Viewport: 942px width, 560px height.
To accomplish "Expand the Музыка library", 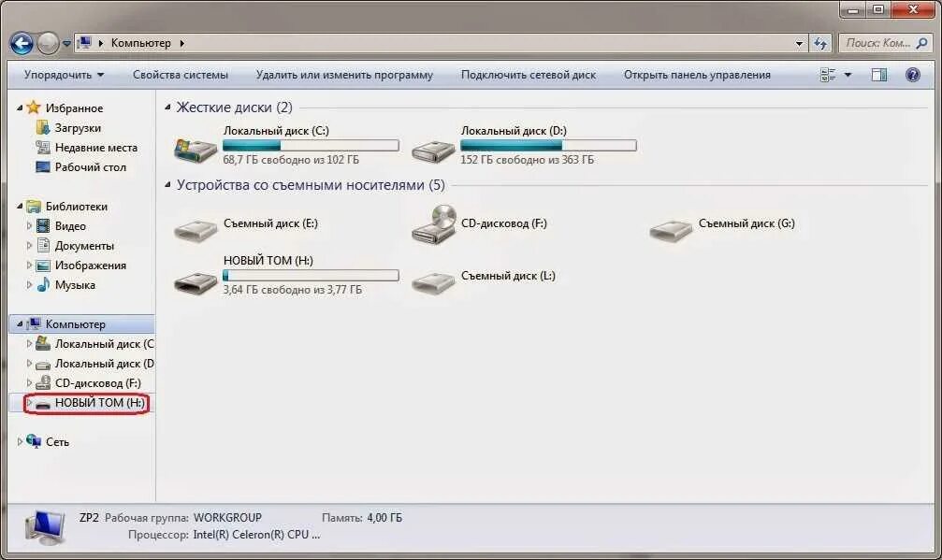I will pyautogui.click(x=29, y=285).
